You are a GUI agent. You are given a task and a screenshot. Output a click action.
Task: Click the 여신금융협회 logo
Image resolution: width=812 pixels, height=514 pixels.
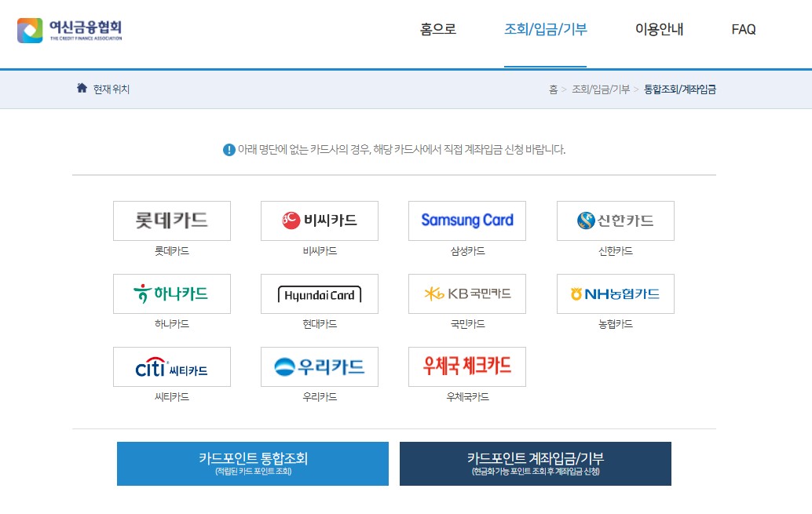(x=69, y=31)
